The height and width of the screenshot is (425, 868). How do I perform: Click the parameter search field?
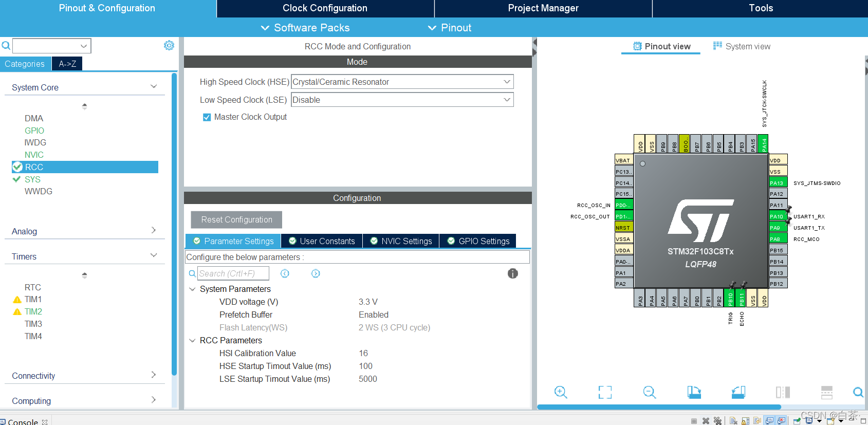coord(233,273)
